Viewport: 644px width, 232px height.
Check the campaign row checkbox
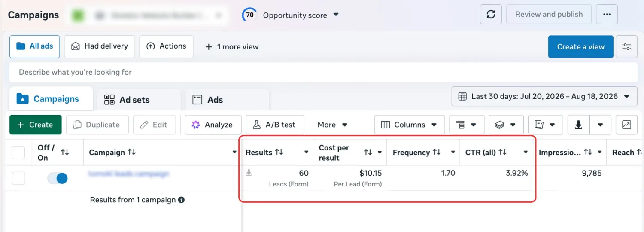tap(18, 178)
